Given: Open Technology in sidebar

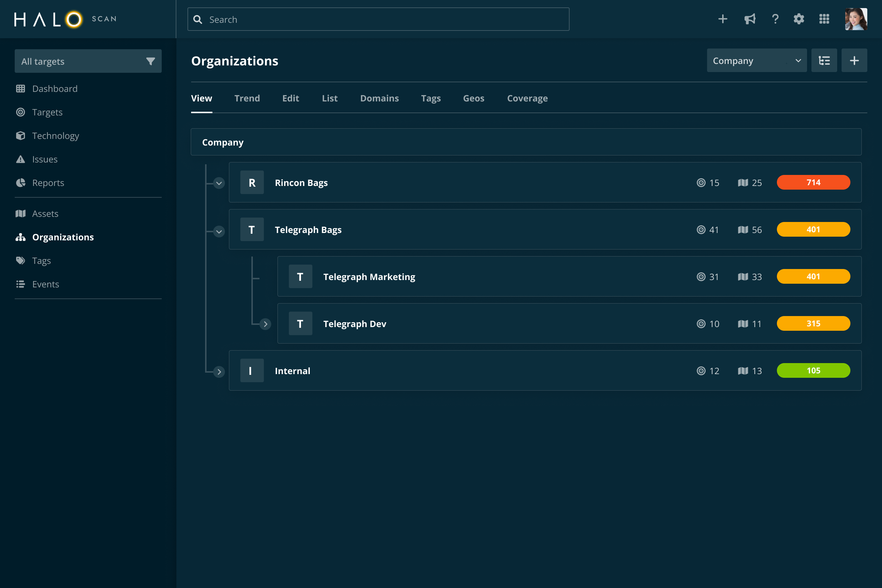Looking at the screenshot, I should [x=55, y=136].
